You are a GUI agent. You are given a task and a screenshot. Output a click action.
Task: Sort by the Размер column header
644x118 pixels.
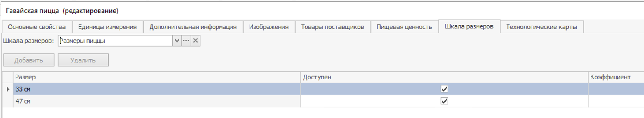156,77
